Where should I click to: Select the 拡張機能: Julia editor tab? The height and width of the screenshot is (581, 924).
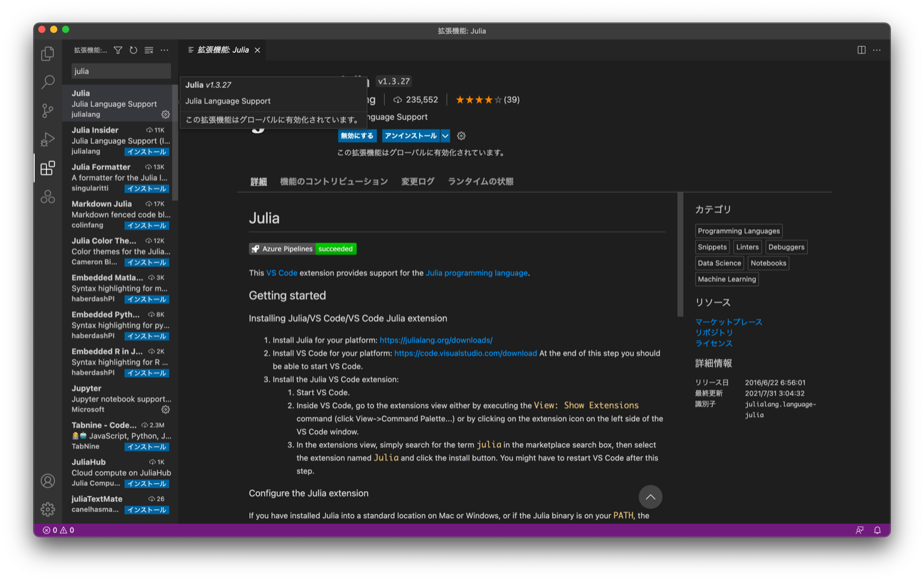point(223,50)
